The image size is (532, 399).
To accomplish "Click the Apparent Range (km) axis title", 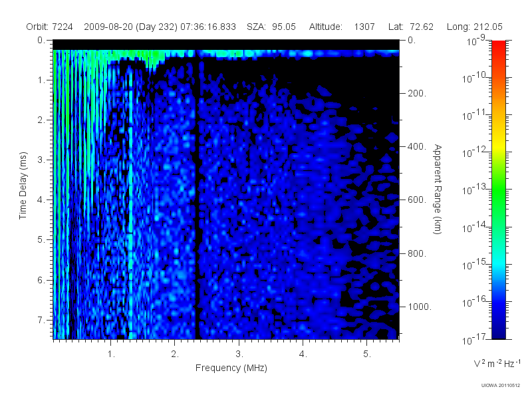I will [438, 189].
